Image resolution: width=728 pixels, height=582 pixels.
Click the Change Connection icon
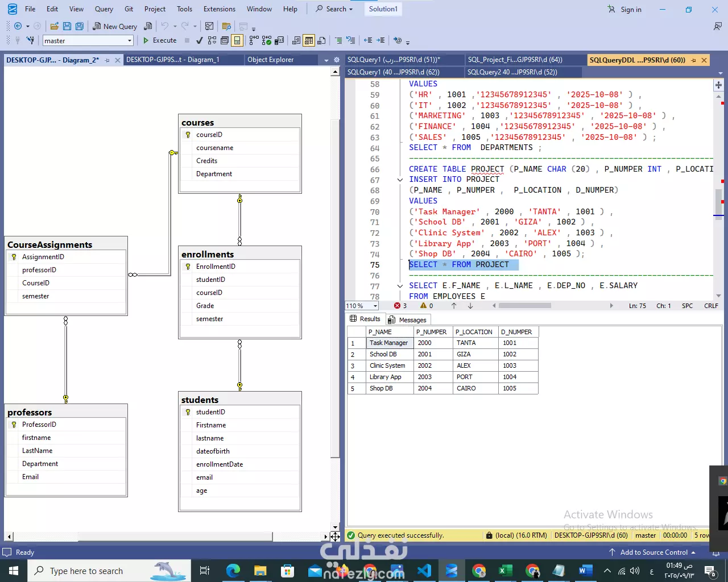(x=30, y=40)
